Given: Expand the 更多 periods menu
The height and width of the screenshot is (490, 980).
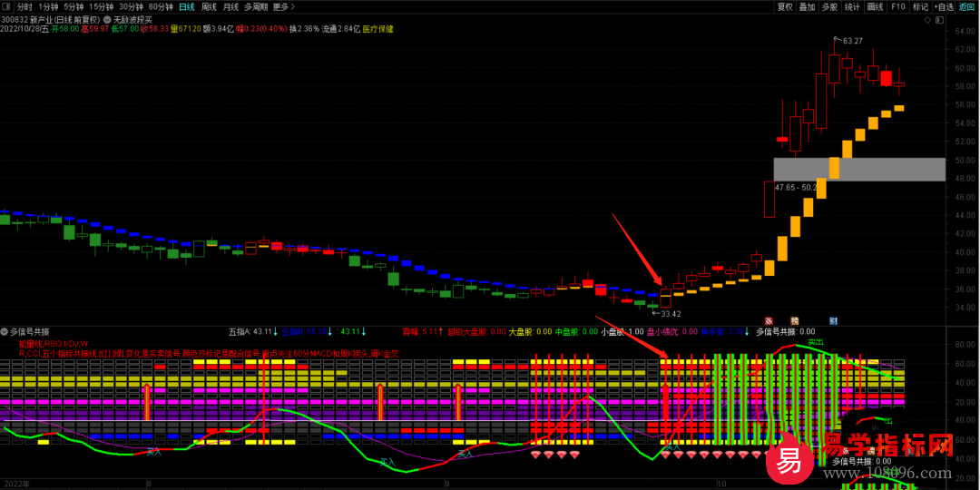Looking at the screenshot, I should [284, 7].
